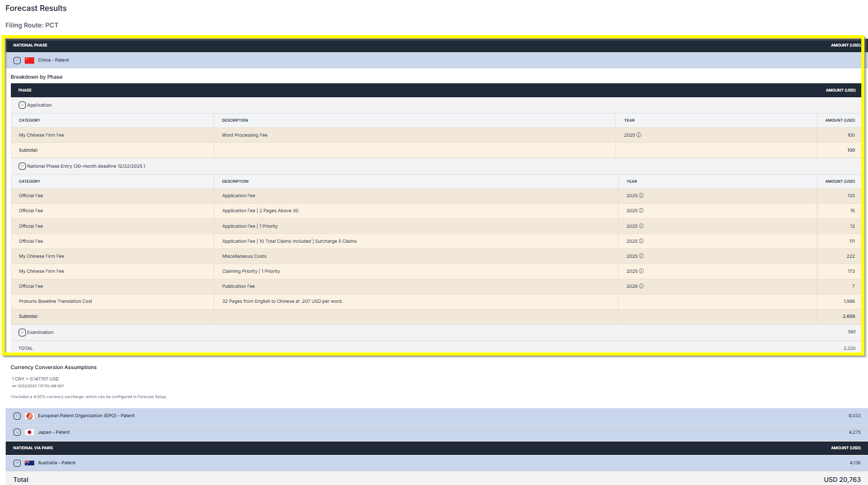Click the Prokurio Baseline Translation Cost row
The width and height of the screenshot is (868, 485).
[x=55, y=301]
